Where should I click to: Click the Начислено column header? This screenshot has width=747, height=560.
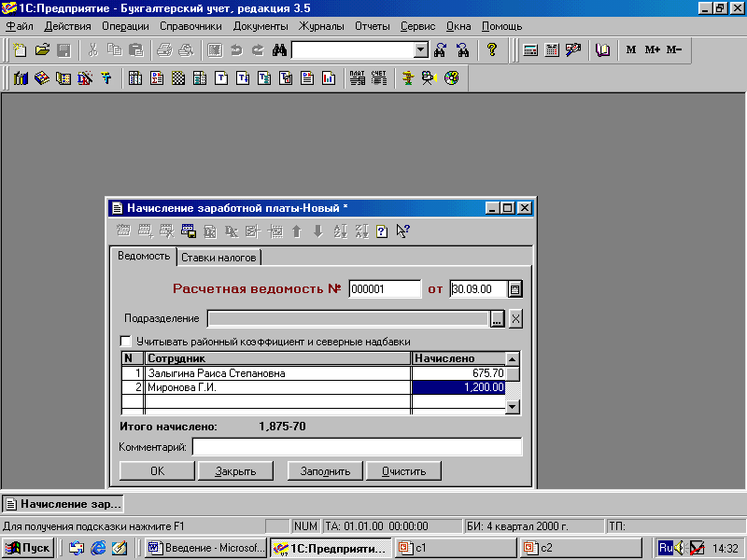click(458, 358)
